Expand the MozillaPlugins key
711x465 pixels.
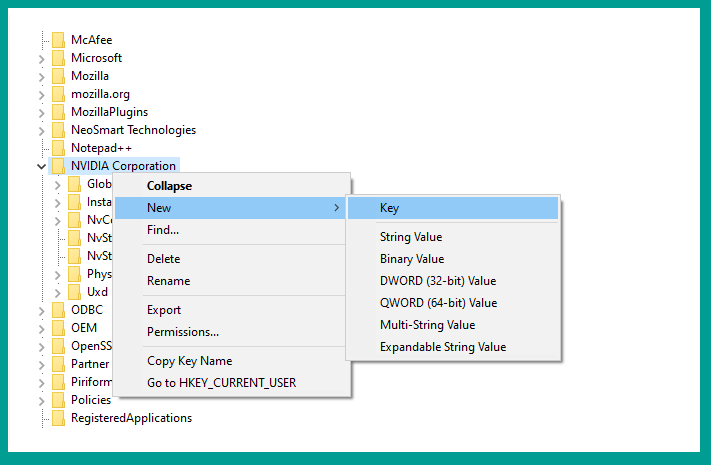point(41,113)
